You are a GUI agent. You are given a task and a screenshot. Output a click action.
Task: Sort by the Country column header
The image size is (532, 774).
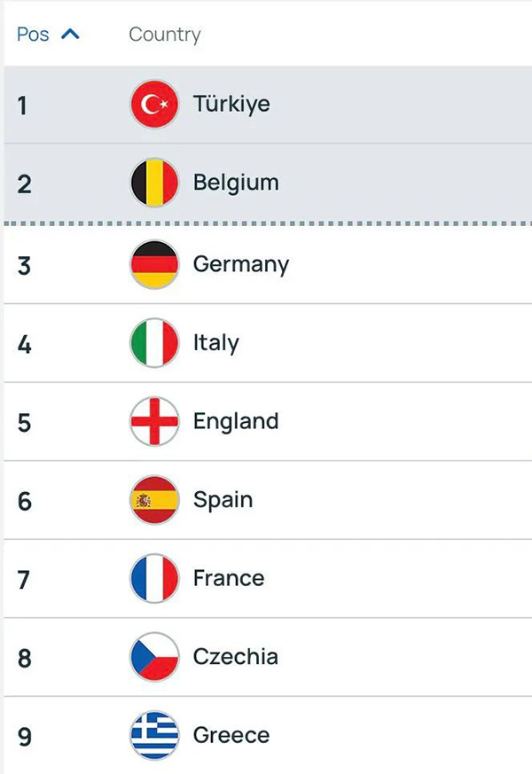click(x=165, y=35)
